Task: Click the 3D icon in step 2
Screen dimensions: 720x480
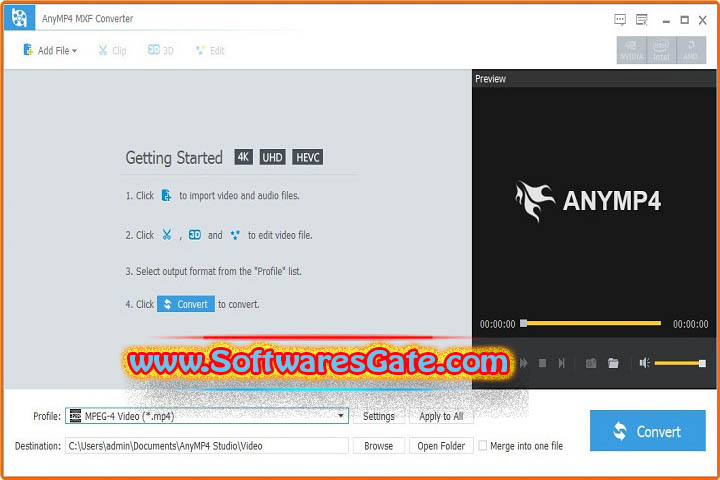Action: 195,235
